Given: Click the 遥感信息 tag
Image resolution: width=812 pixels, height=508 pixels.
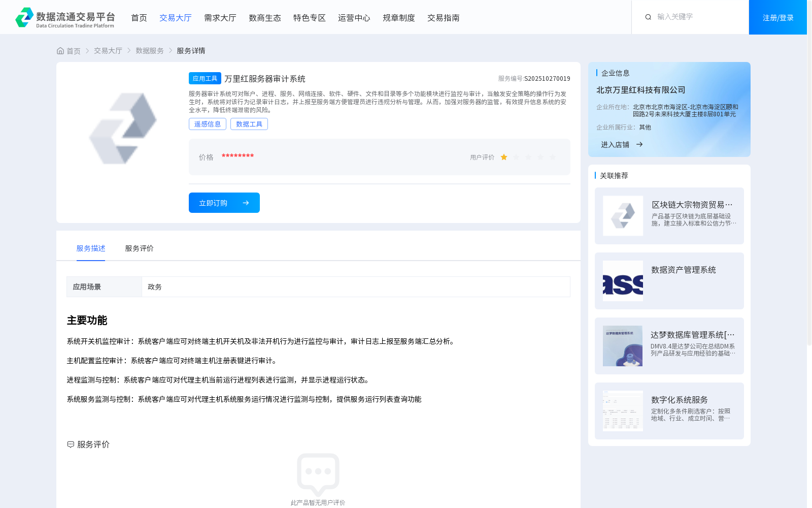Looking at the screenshot, I should point(208,124).
